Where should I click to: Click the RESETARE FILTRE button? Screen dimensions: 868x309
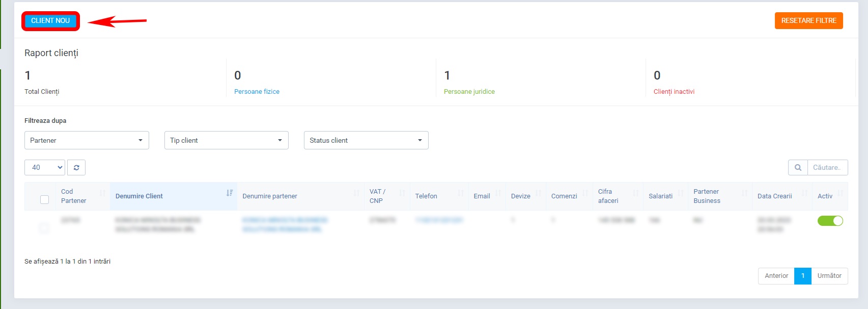click(808, 20)
